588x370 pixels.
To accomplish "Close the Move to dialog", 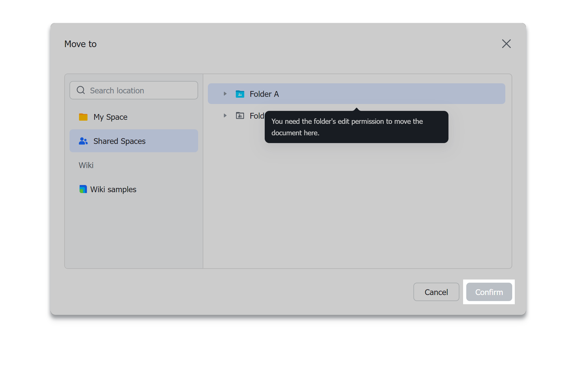I will click(x=506, y=44).
